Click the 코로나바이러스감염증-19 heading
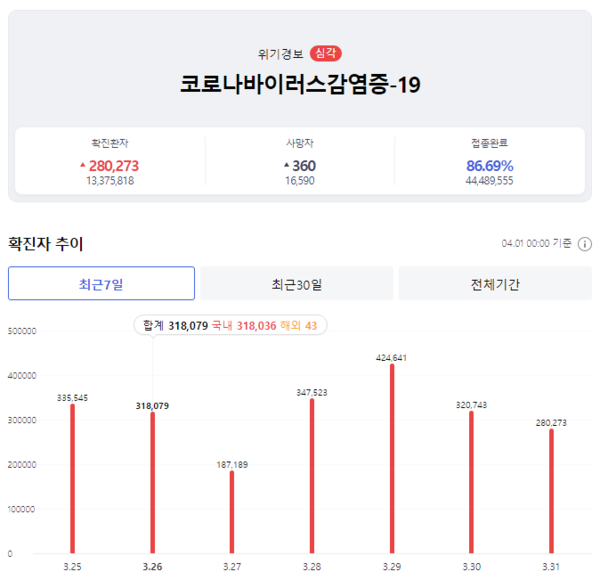 pyautogui.click(x=300, y=84)
